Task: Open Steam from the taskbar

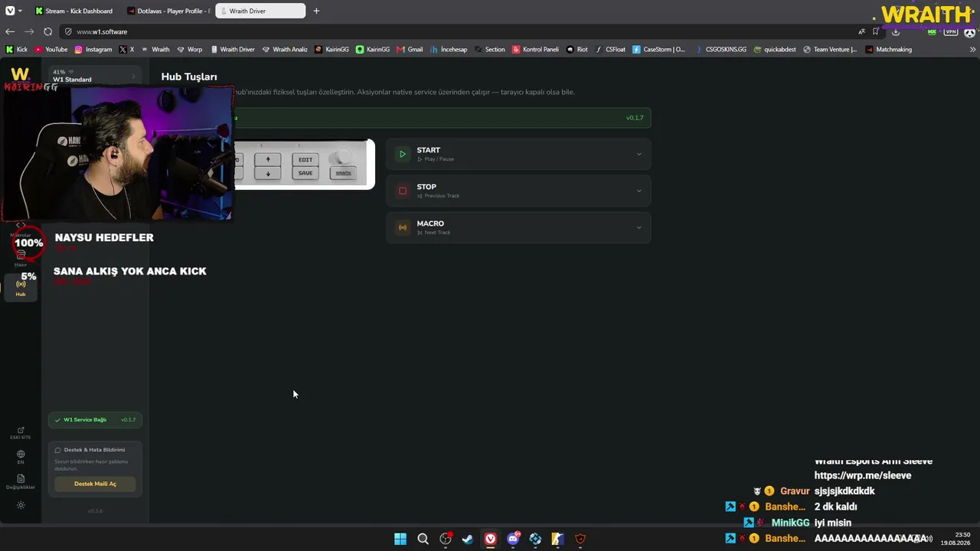Action: [x=468, y=539]
